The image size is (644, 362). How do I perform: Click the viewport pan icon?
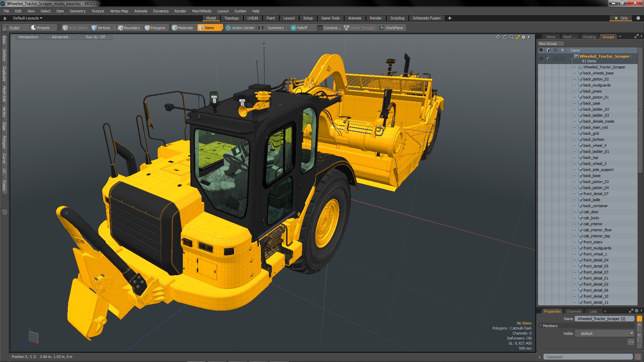click(498, 37)
